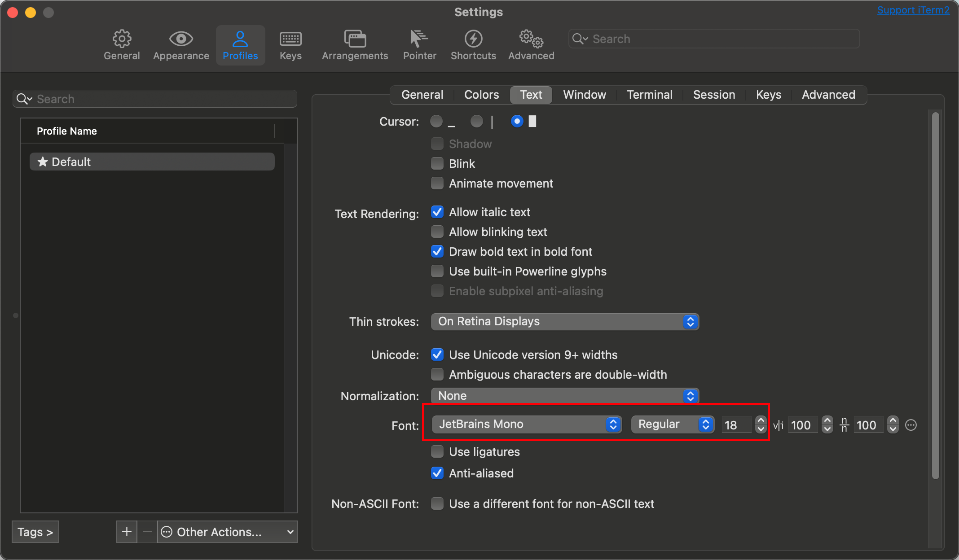This screenshot has width=959, height=560.
Task: Toggle Anti-aliased checkbox
Action: point(437,473)
